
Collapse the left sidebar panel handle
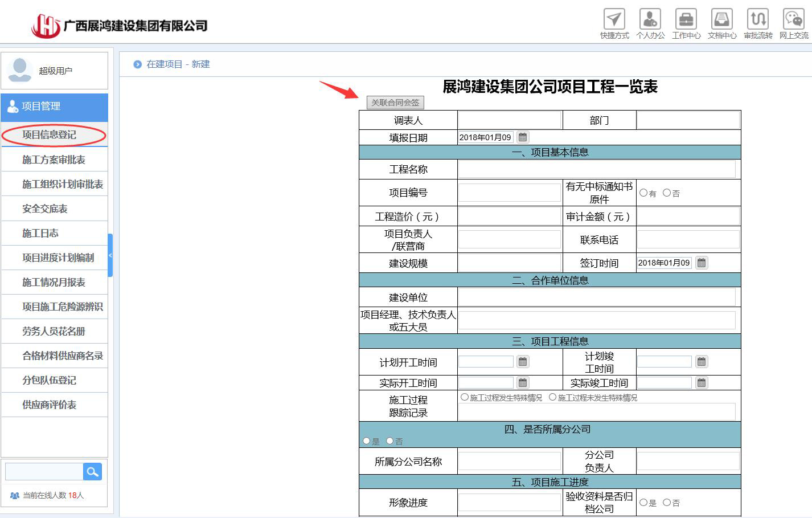110,255
